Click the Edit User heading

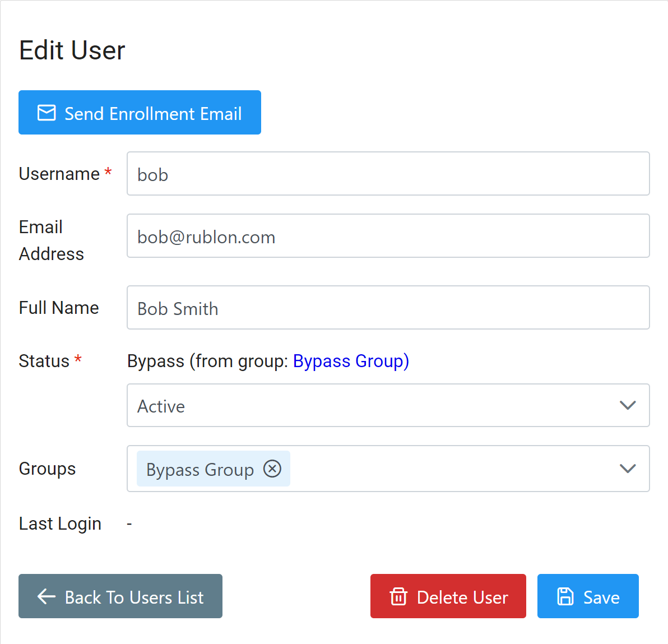tap(72, 50)
